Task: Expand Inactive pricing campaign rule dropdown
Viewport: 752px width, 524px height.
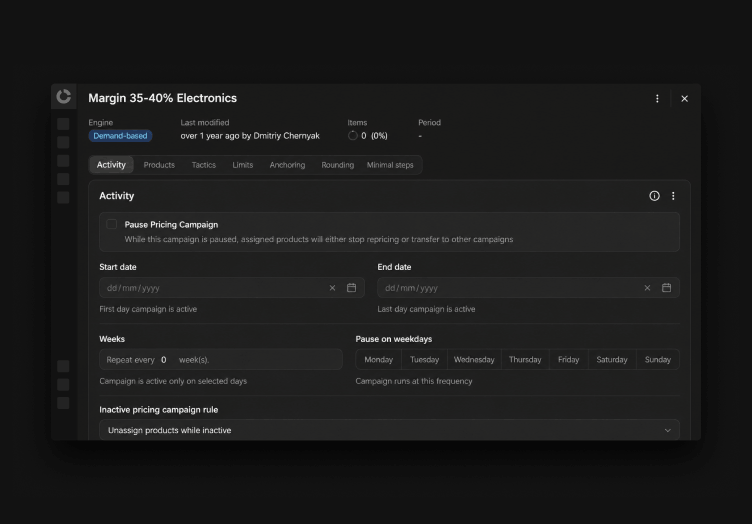Action: [389, 430]
